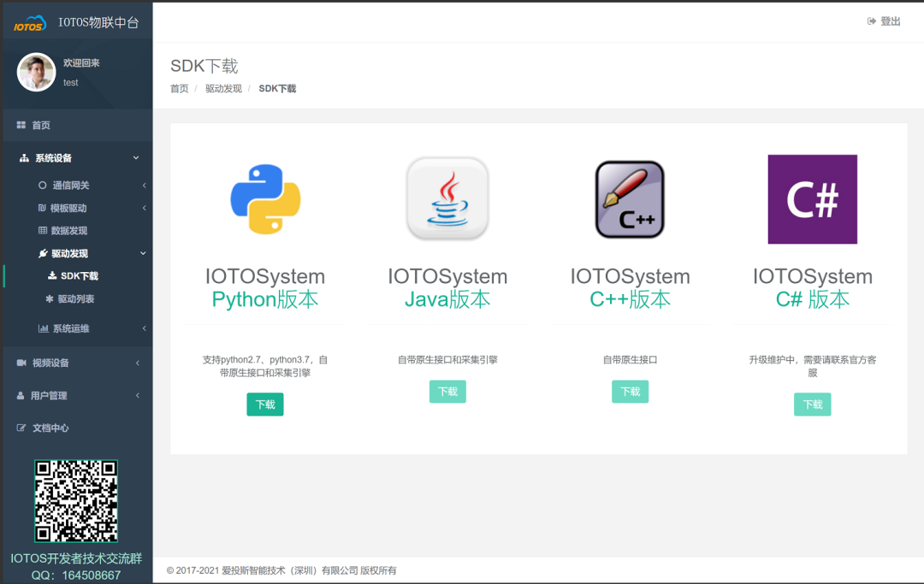This screenshot has width=924, height=584.
Task: Click the current 'SDK下载' breadcrumb
Action: tap(277, 88)
